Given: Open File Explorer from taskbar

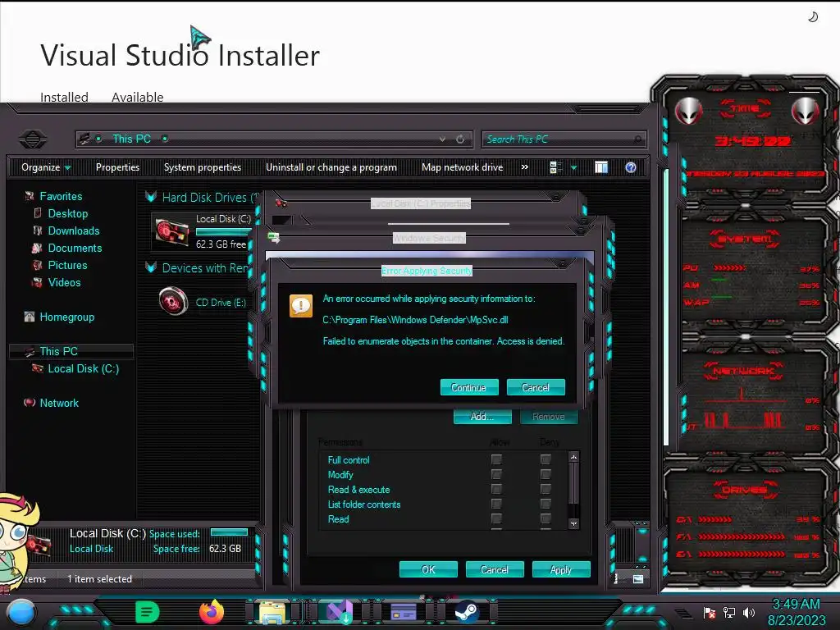Looking at the screenshot, I should click(272, 612).
